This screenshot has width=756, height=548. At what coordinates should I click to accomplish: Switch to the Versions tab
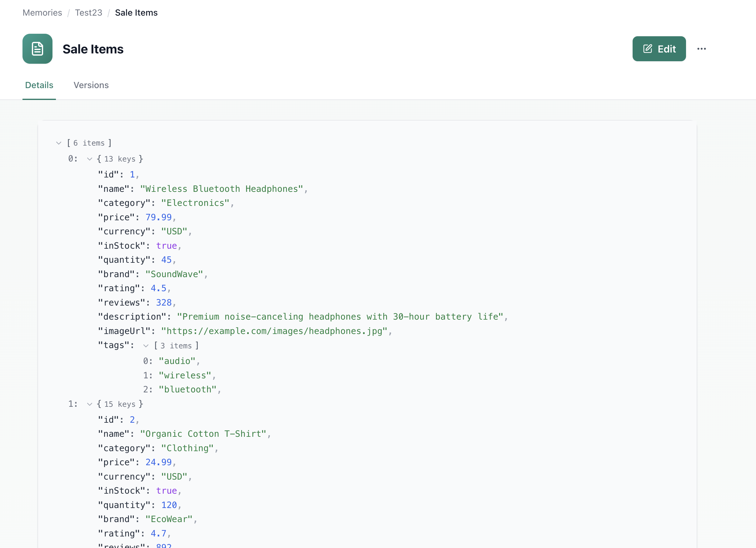point(91,85)
